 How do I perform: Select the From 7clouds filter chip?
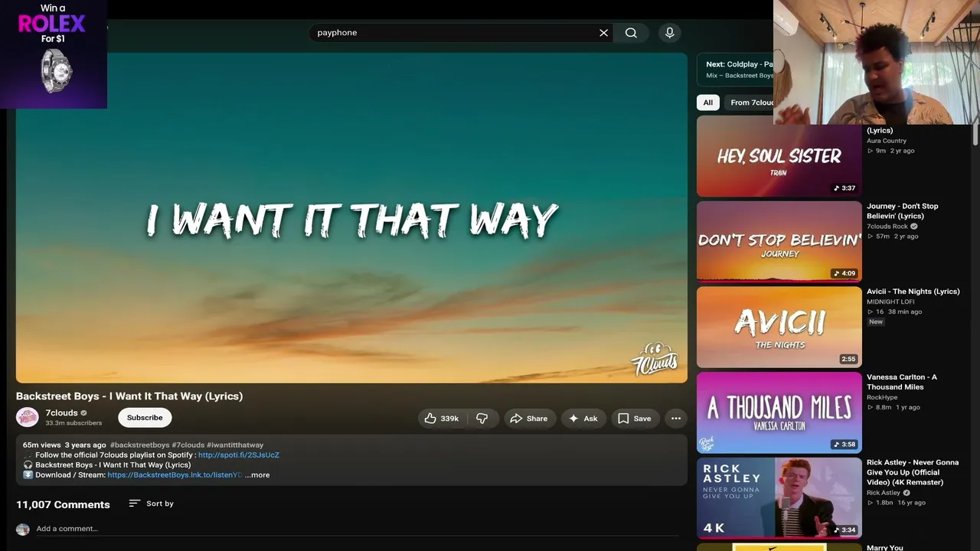point(750,103)
